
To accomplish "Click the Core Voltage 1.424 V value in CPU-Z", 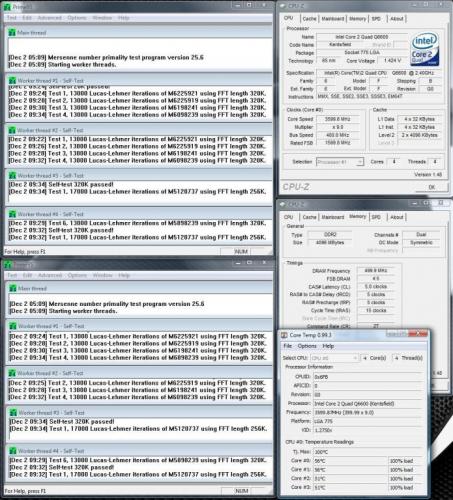I will tap(392, 61).
